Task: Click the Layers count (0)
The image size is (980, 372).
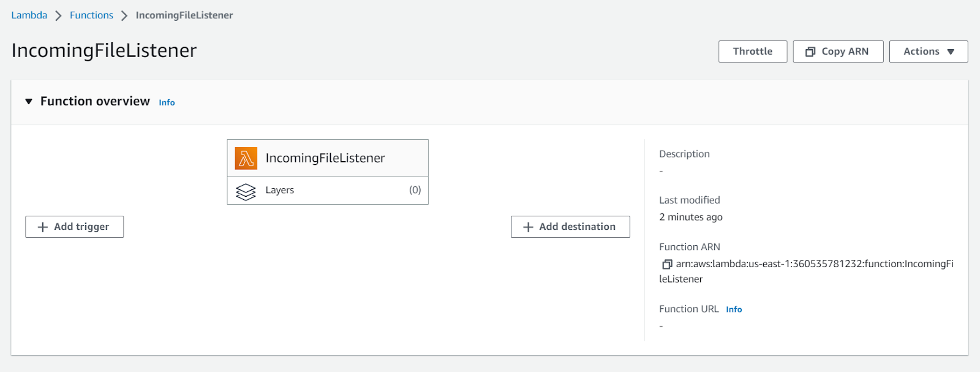Action: pos(415,190)
